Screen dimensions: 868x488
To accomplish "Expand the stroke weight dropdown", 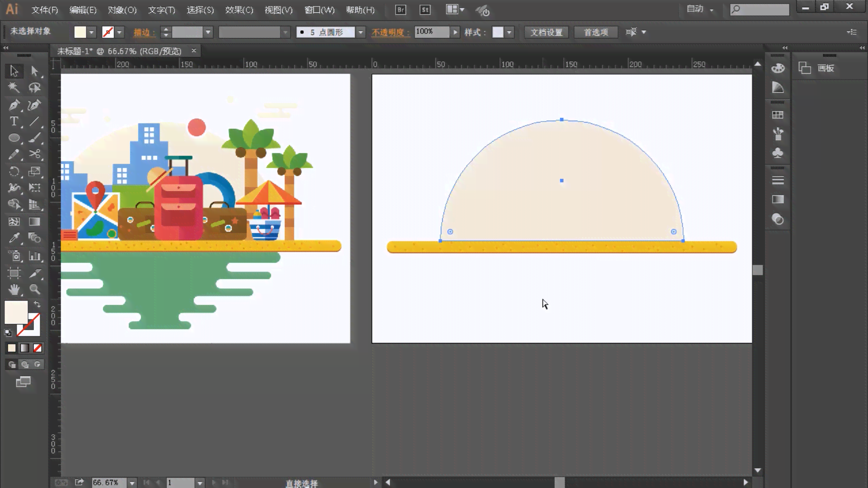I will 209,32.
